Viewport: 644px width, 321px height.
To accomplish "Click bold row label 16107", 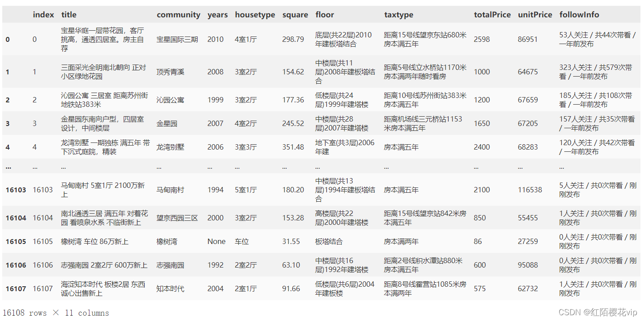I will 16,288.
